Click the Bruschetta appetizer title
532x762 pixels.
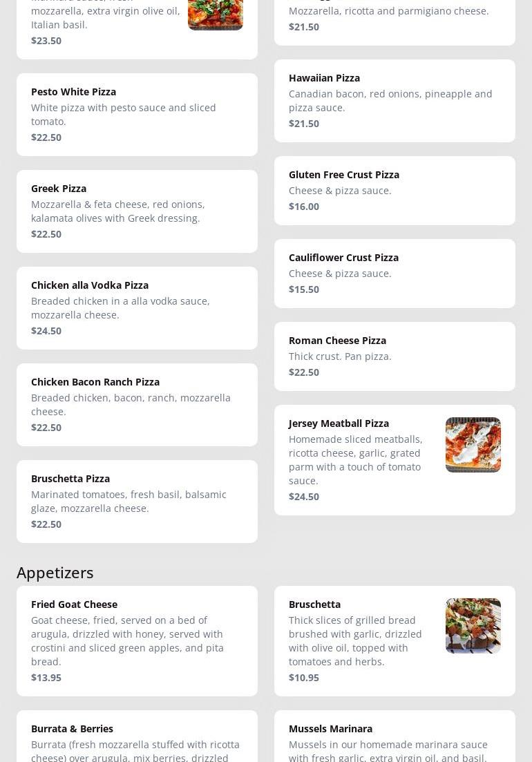point(314,604)
